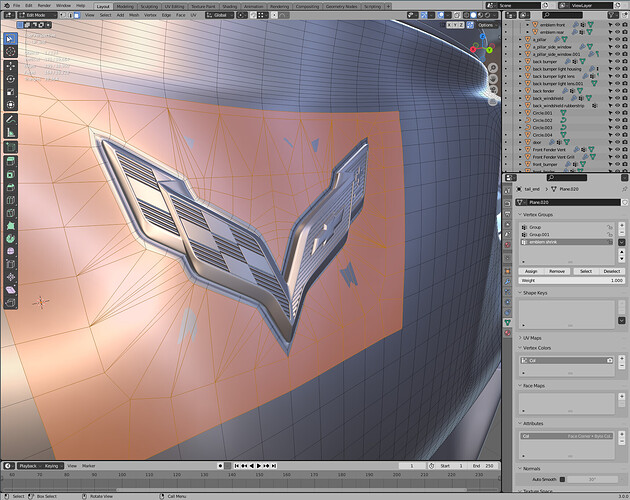The image size is (630, 500).
Task: Open vertex group specials dropdown arrow
Action: tap(622, 242)
